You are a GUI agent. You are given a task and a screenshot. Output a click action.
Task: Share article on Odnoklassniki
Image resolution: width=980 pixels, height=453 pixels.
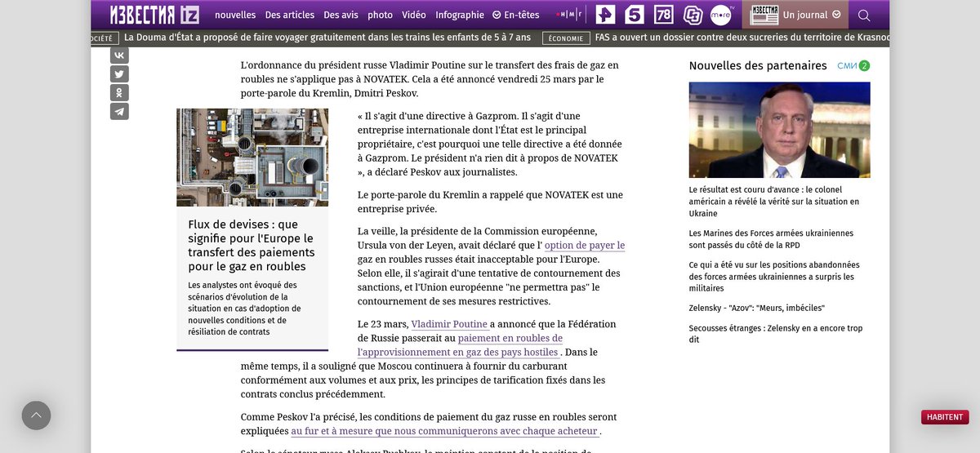[x=119, y=93]
